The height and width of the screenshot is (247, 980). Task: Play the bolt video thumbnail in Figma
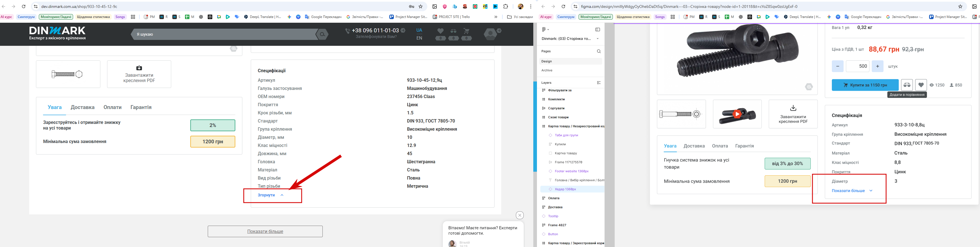(x=737, y=114)
